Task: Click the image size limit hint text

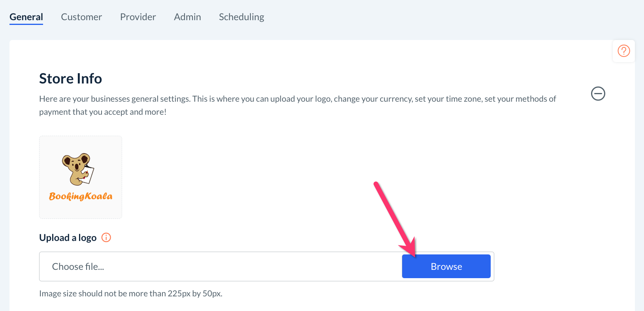Action: pos(131,294)
